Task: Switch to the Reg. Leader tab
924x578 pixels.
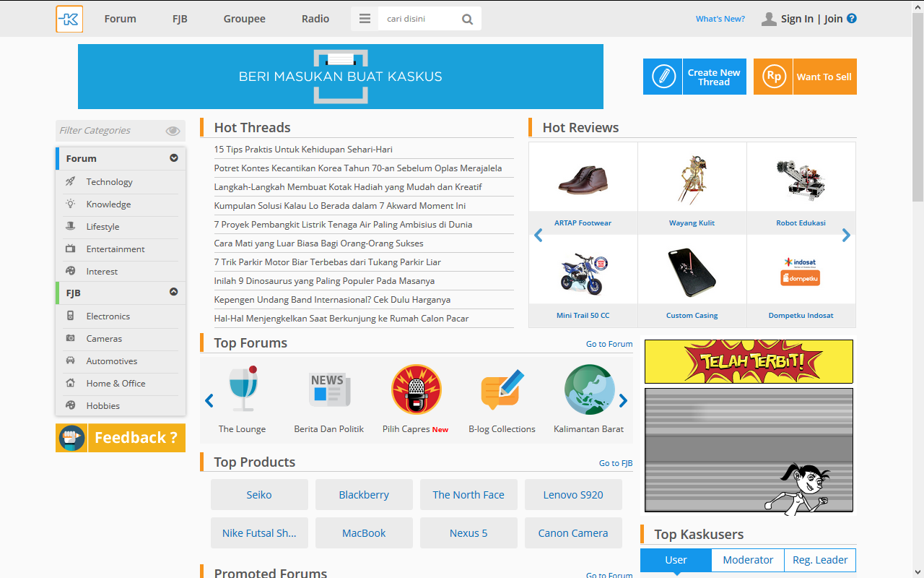Action: [820, 560]
